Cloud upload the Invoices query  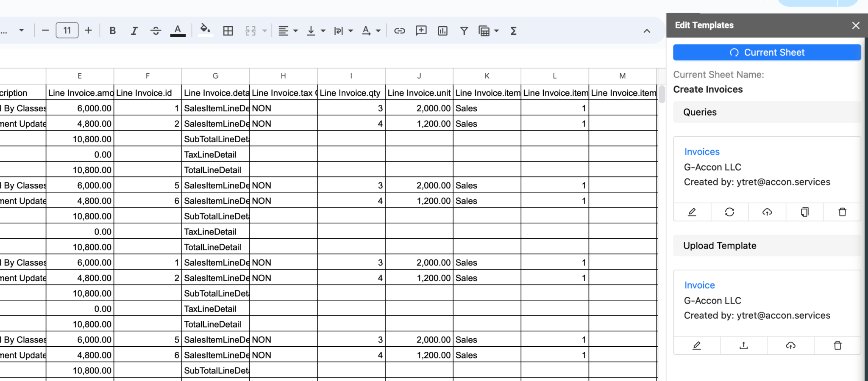pos(767,212)
